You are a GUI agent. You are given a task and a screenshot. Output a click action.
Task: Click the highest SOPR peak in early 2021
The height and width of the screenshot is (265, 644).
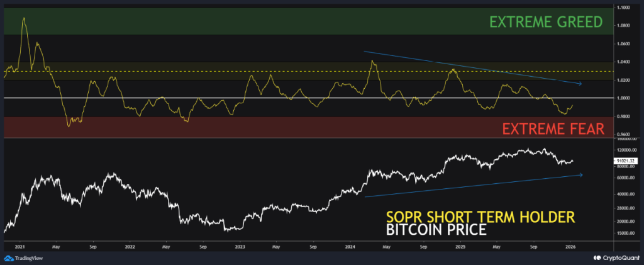(x=24, y=19)
